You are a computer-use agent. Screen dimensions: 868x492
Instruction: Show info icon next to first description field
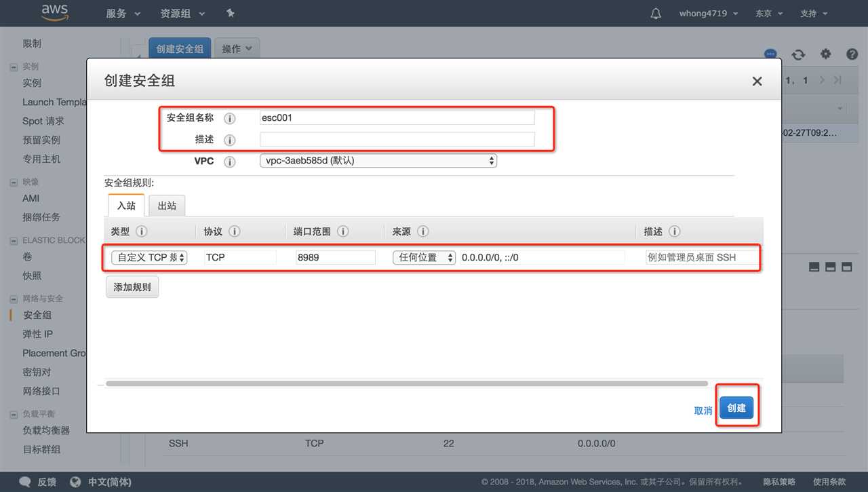[x=230, y=140]
